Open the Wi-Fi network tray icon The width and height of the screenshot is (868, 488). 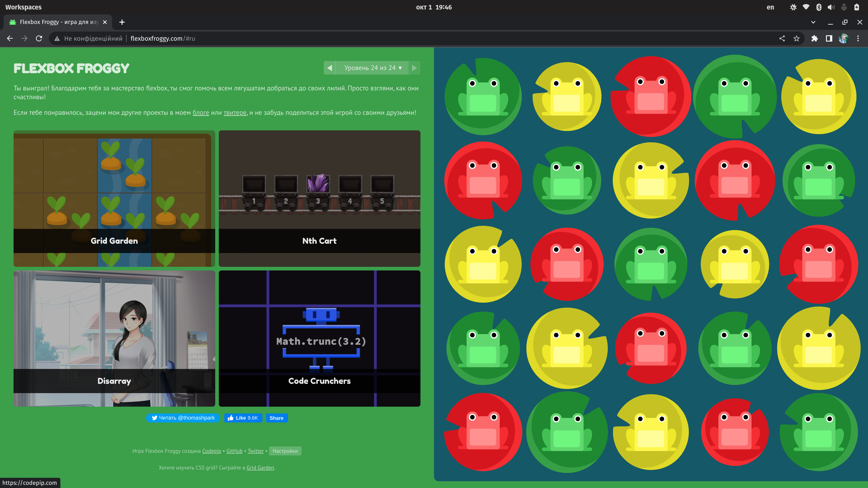pyautogui.click(x=806, y=7)
